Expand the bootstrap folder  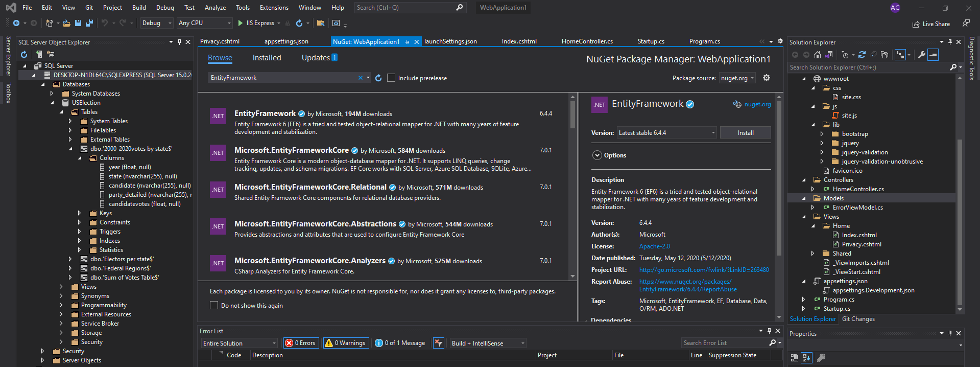(x=822, y=134)
